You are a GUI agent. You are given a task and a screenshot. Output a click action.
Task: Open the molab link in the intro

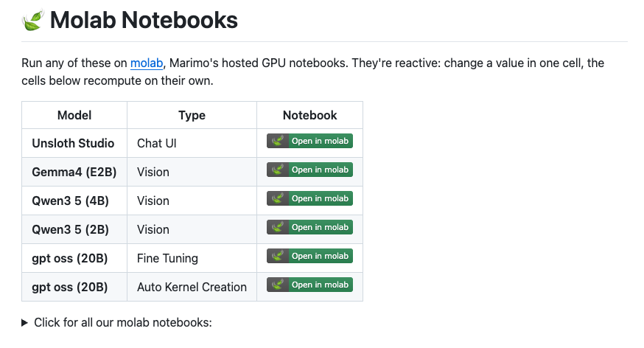tap(147, 63)
